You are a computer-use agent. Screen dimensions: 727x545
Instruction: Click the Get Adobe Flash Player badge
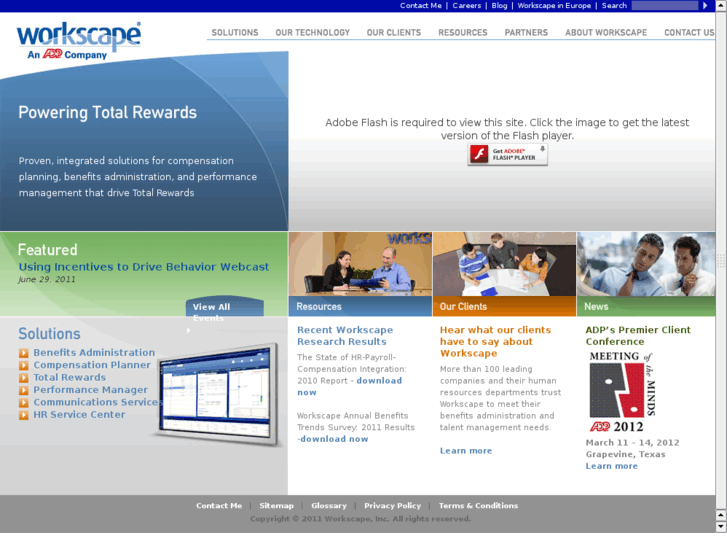coord(507,154)
